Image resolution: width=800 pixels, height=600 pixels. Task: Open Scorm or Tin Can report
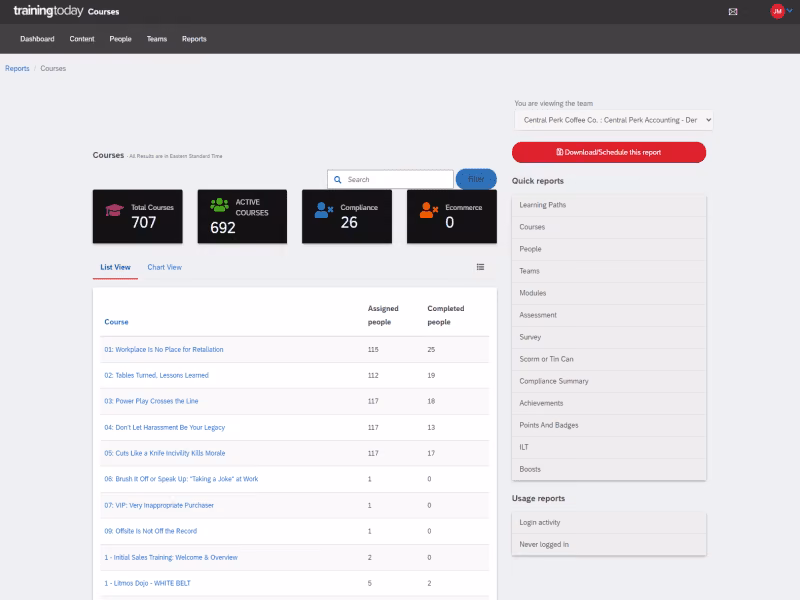[x=609, y=359]
